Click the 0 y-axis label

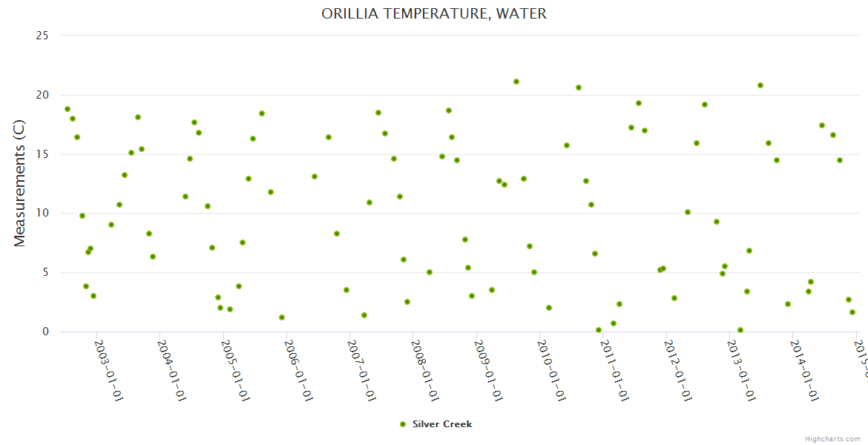[x=45, y=332]
